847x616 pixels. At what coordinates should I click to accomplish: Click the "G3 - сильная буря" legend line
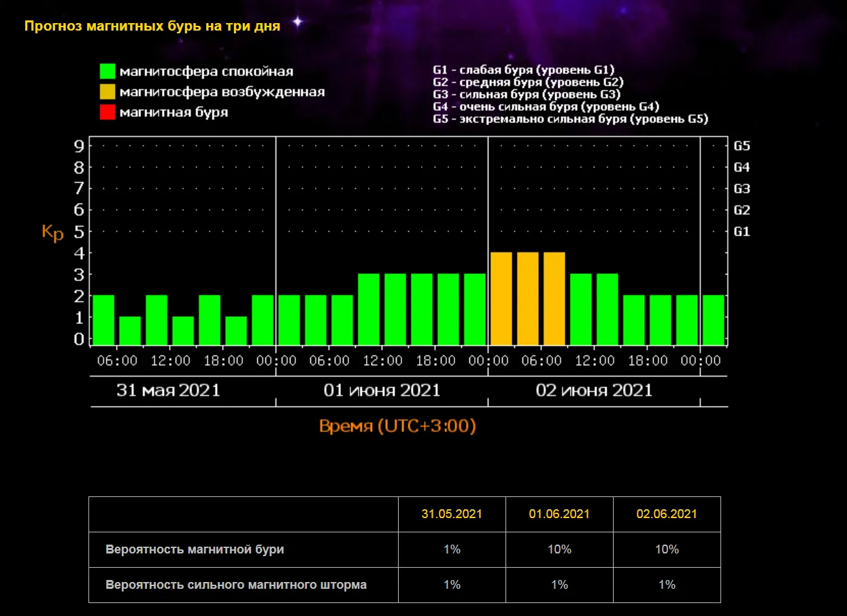coord(527,95)
